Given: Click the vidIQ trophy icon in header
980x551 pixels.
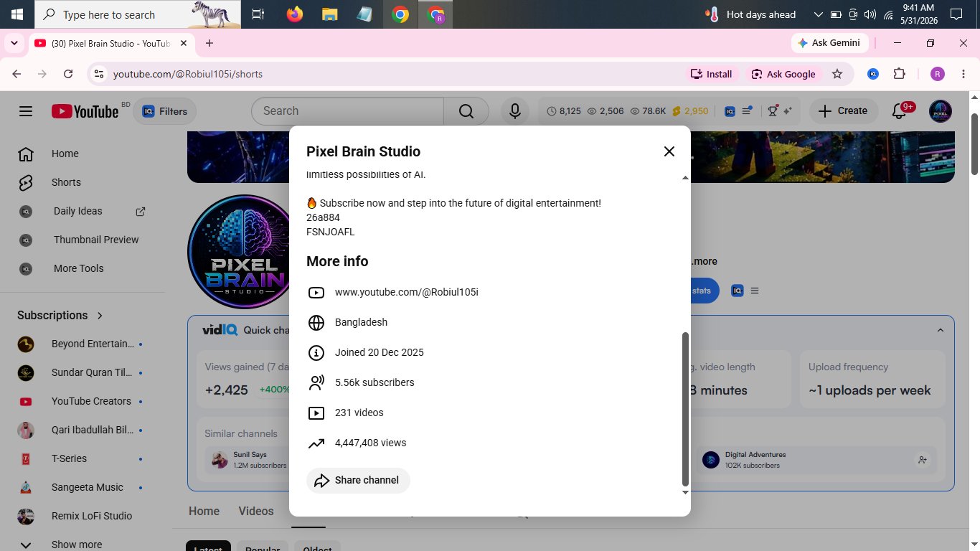Looking at the screenshot, I should pos(773,111).
